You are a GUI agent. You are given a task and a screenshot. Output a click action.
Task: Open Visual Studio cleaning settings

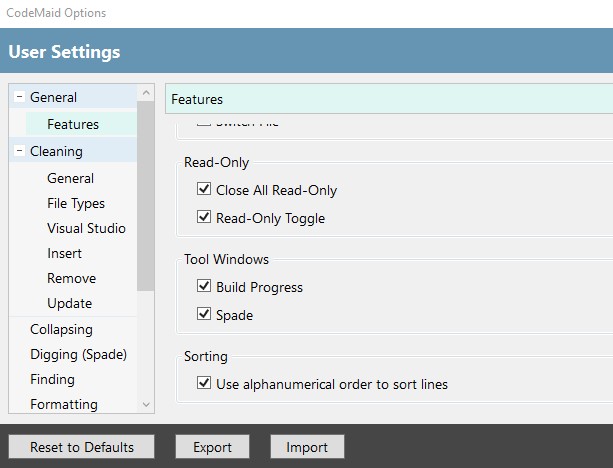click(x=86, y=228)
